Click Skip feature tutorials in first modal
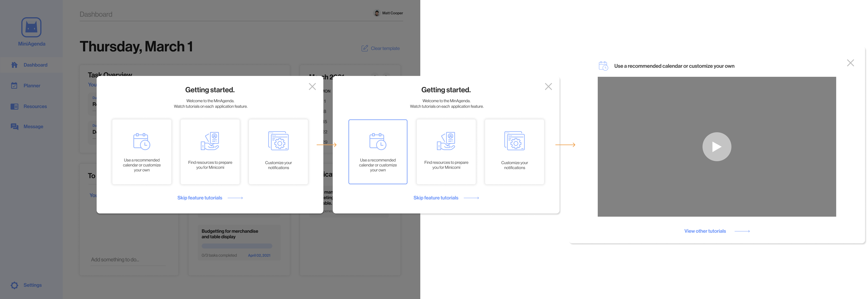The width and height of the screenshot is (868, 299). pos(200,198)
